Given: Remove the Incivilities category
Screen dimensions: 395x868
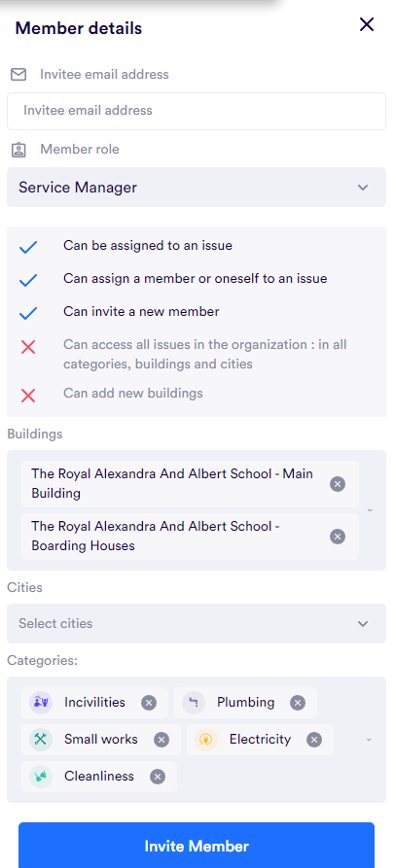Looking at the screenshot, I should 149,703.
